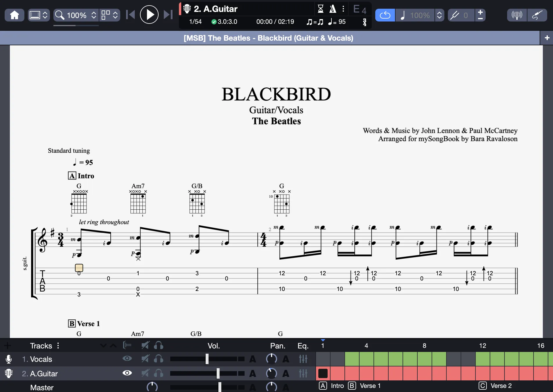Open the tuner (sound wave) icon
The image size is (553, 392).
pos(517,15)
